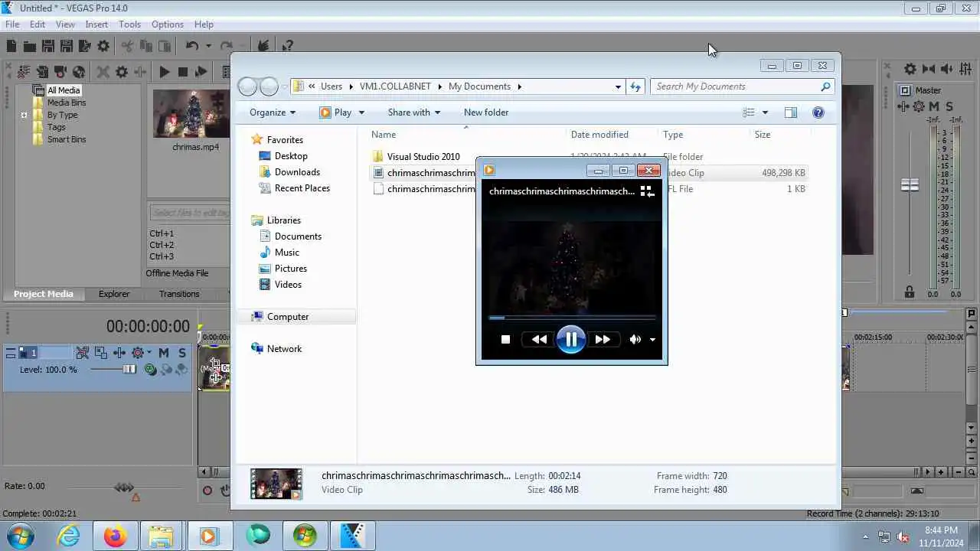The width and height of the screenshot is (980, 551).
Task: Open the Visual Studio 2010 folder
Action: (x=423, y=157)
